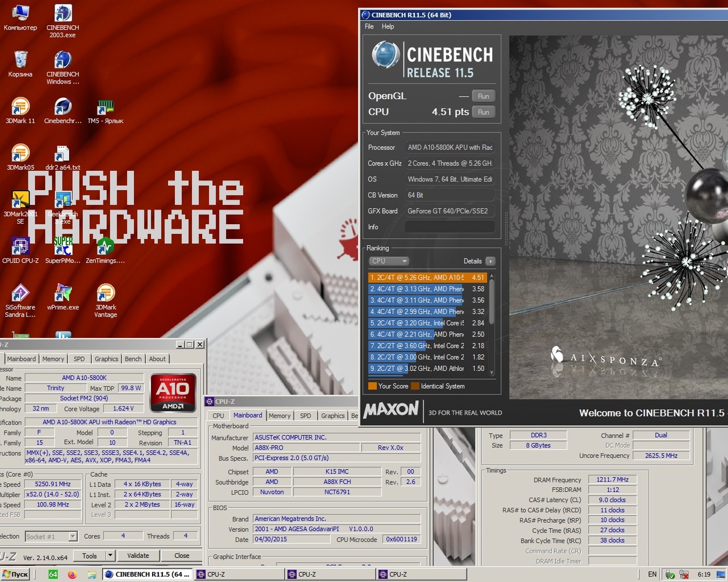Open About tab in CPU-Z processor window
The image size is (728, 582).
[157, 359]
